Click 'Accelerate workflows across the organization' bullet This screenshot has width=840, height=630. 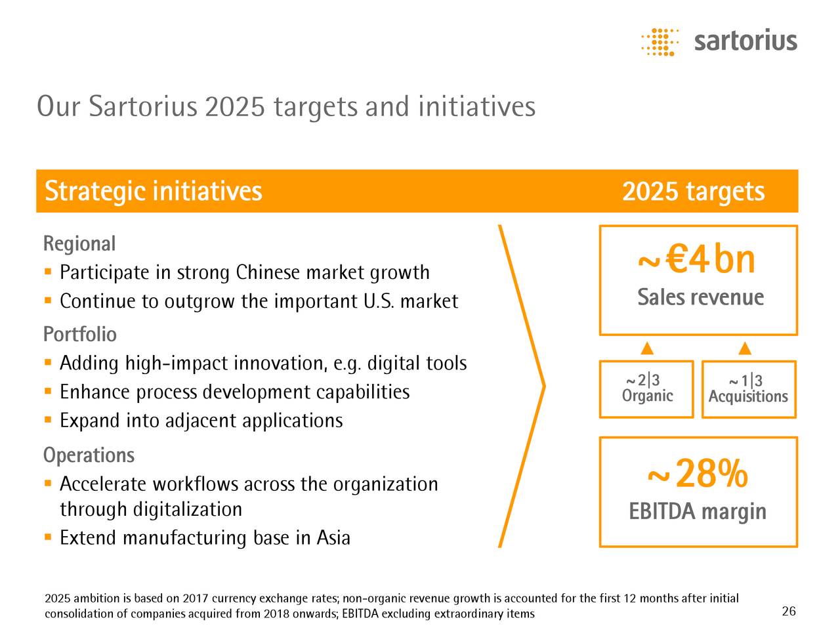point(249,496)
